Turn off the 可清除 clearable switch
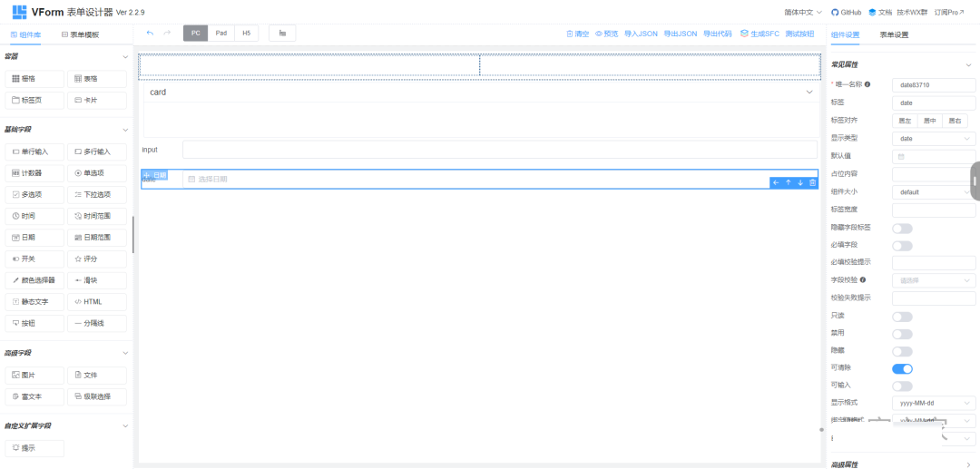 point(902,369)
